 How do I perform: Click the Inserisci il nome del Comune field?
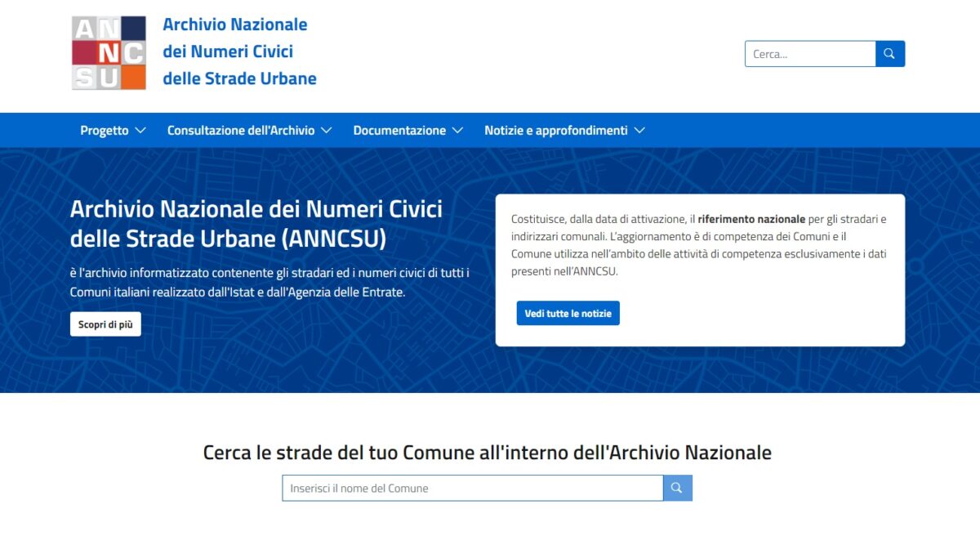click(x=472, y=489)
